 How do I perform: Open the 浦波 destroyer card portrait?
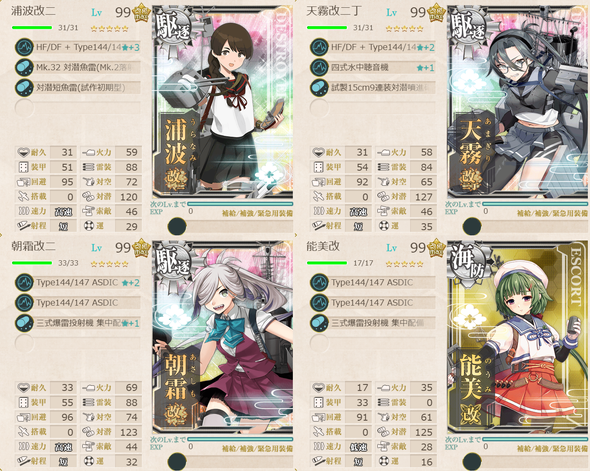tap(223, 102)
